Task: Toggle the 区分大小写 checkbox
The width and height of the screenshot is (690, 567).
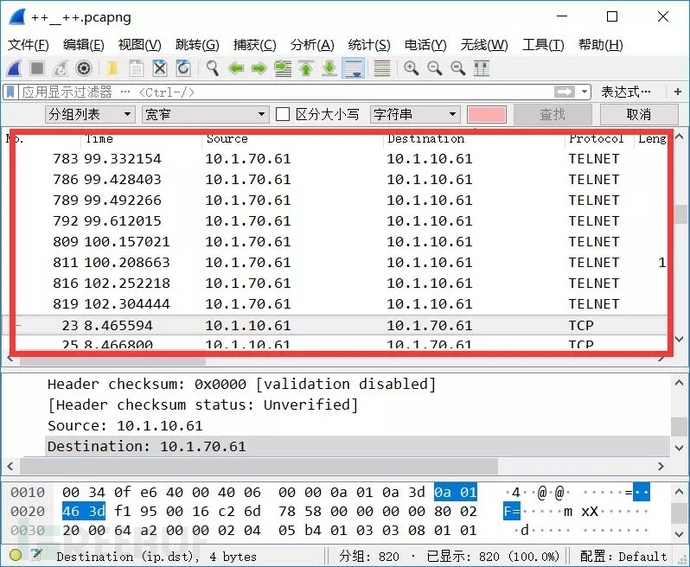Action: (283, 114)
